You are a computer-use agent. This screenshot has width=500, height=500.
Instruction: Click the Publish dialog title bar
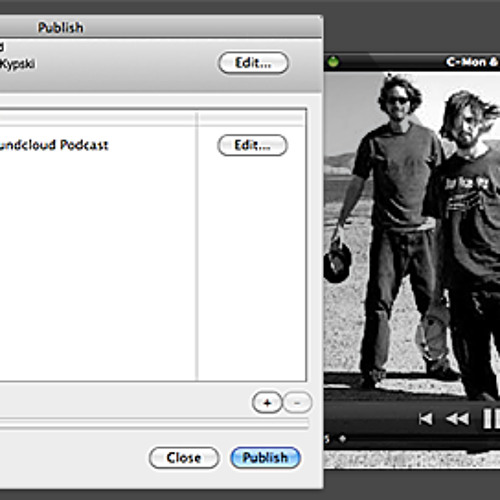(160, 27)
